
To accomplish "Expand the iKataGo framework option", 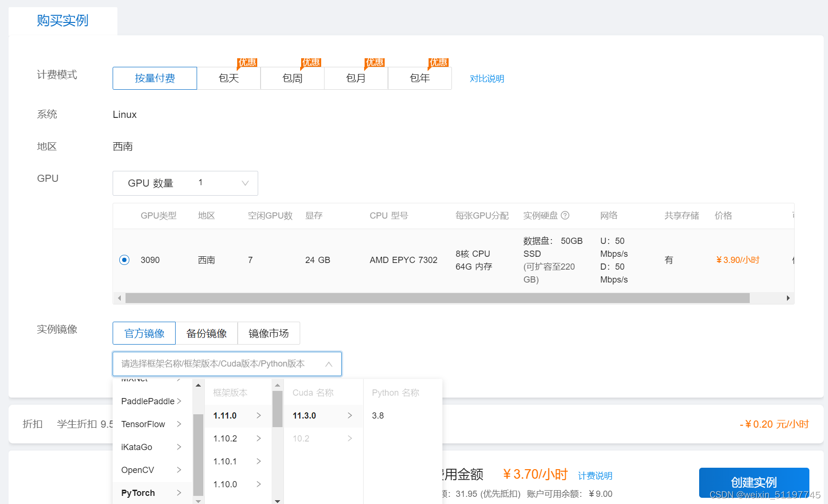I will [152, 447].
